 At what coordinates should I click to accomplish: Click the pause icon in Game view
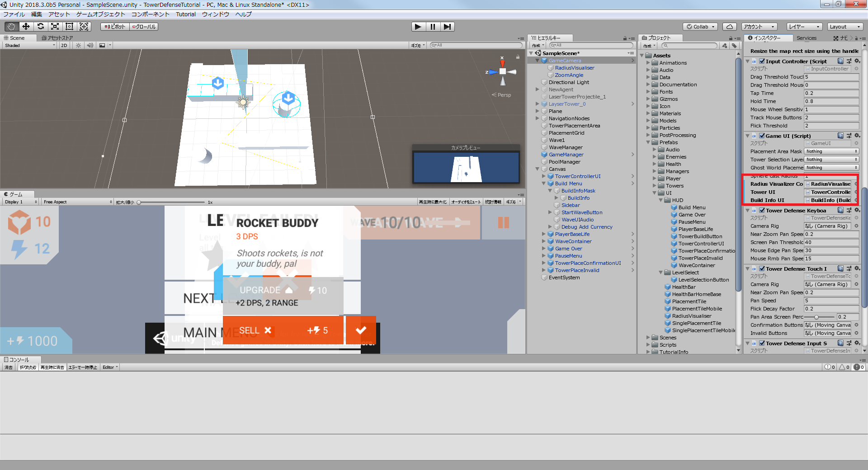(x=503, y=222)
